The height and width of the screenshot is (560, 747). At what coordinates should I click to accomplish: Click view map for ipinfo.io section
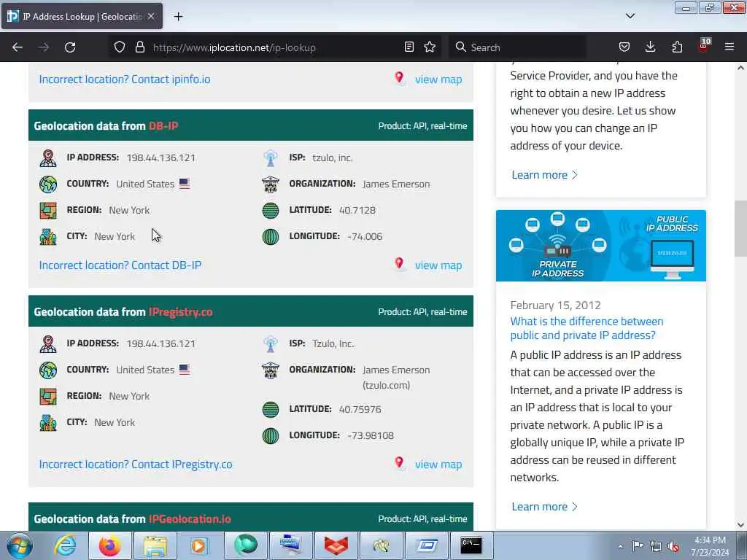438,79
